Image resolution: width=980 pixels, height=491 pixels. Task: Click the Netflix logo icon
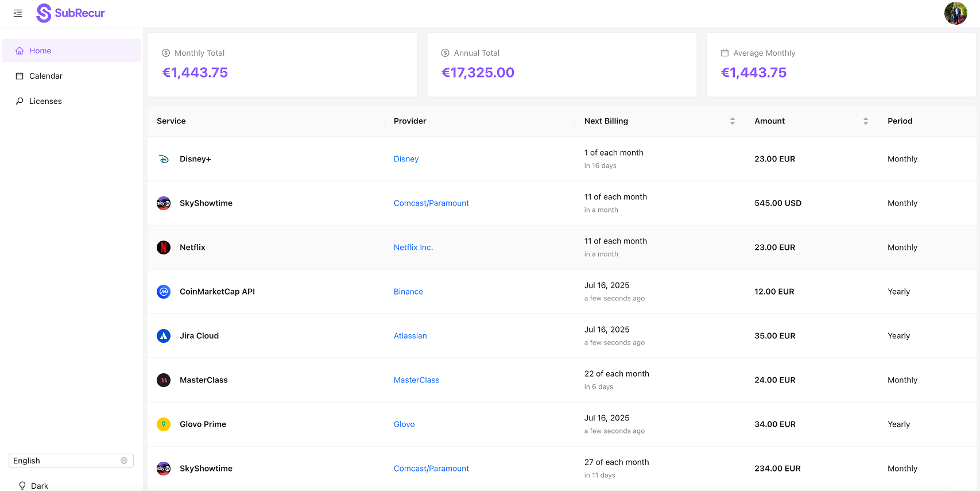(x=164, y=248)
